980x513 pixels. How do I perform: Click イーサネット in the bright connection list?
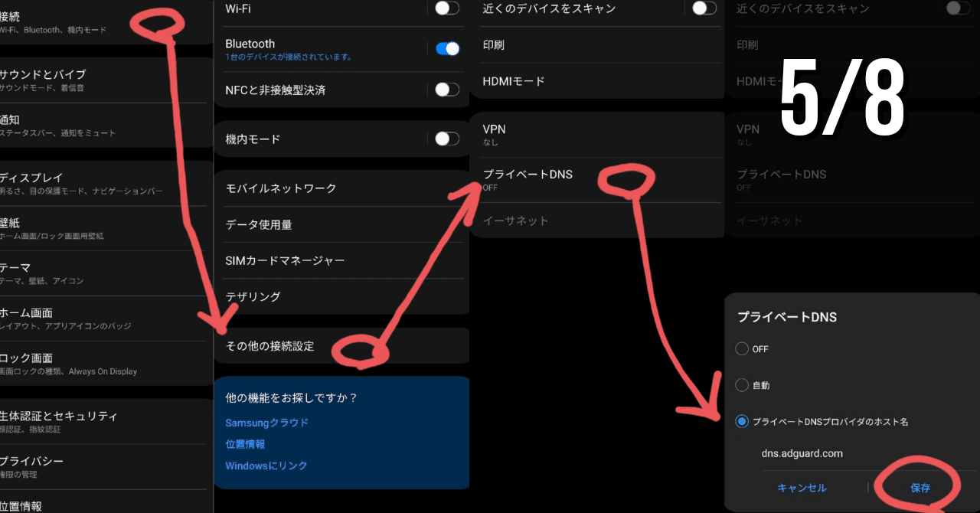(x=597, y=221)
